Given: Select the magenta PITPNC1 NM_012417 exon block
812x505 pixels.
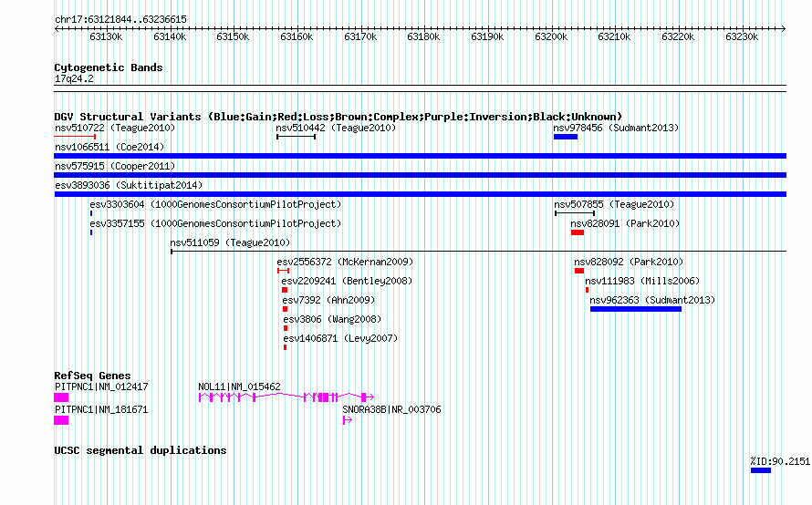Looking at the screenshot, I should tap(61, 397).
